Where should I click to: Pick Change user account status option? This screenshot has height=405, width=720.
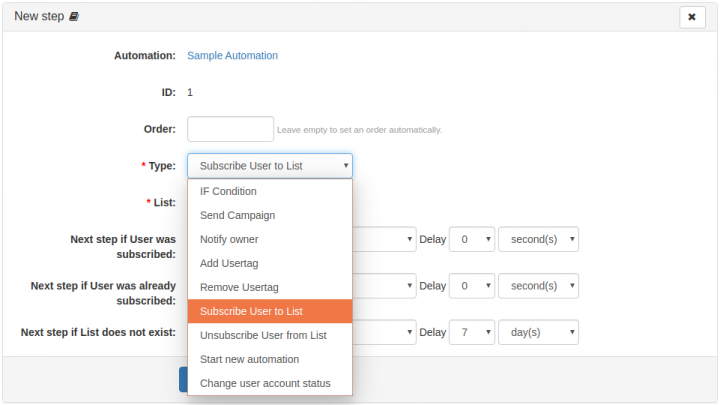click(270, 383)
